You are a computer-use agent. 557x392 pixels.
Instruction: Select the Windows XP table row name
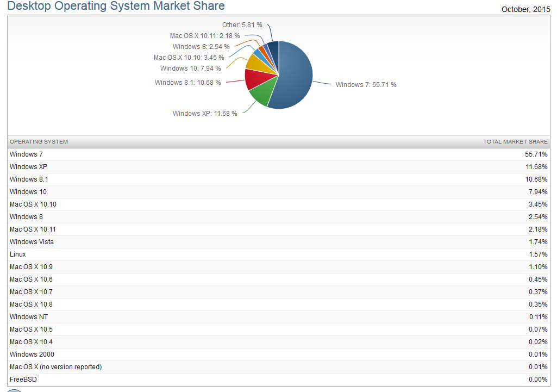pos(28,167)
